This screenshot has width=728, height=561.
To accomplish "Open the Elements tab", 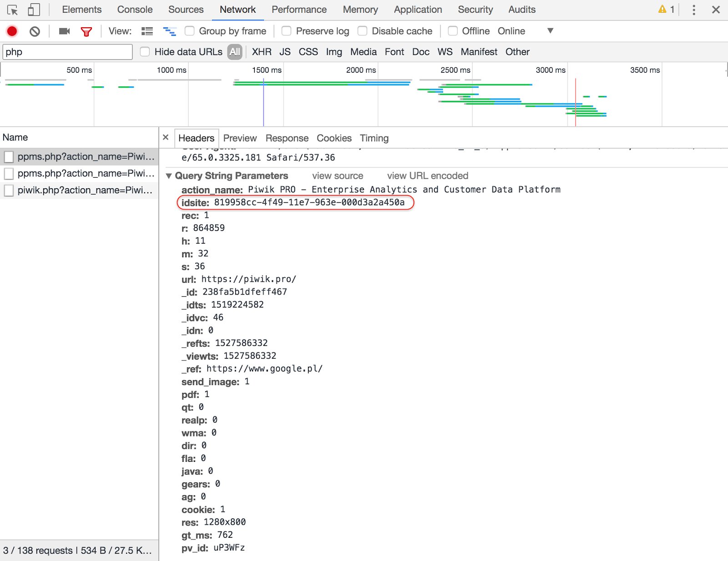I will [x=82, y=10].
